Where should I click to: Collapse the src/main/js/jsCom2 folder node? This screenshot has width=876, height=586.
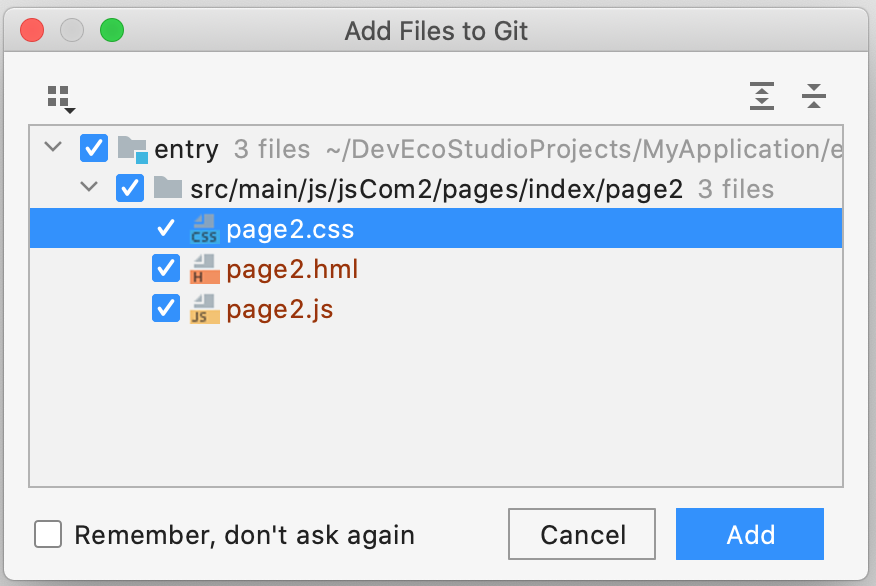(89, 187)
